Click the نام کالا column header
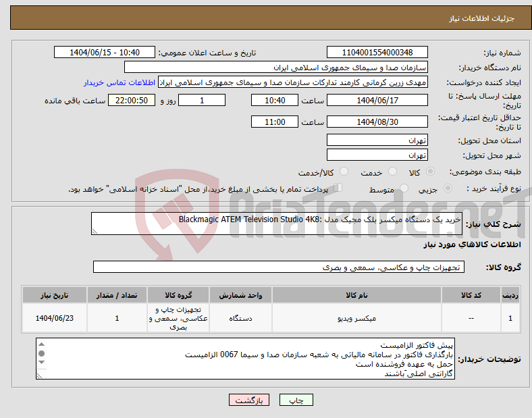This screenshot has width=532, height=418. click(x=356, y=295)
